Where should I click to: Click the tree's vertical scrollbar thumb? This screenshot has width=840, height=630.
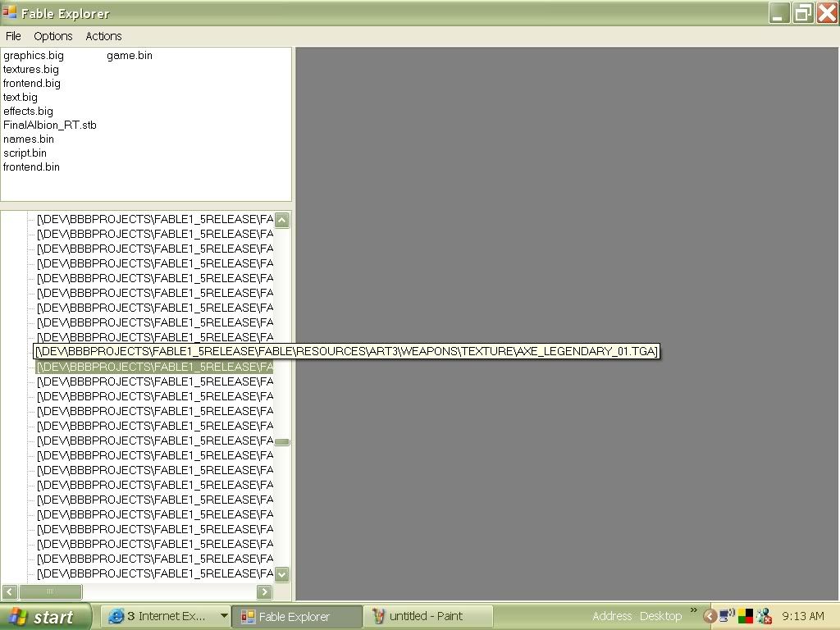point(282,442)
